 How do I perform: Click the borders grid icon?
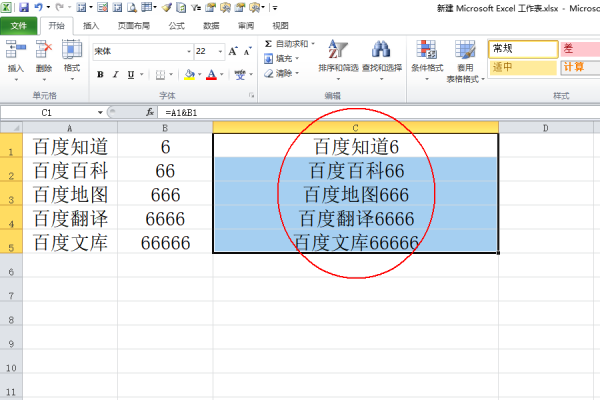point(160,75)
